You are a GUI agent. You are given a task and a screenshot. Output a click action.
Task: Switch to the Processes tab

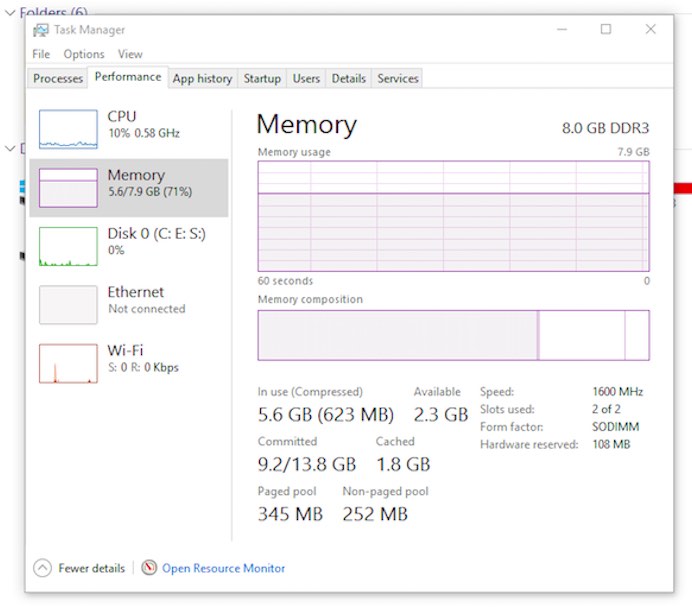(x=58, y=79)
